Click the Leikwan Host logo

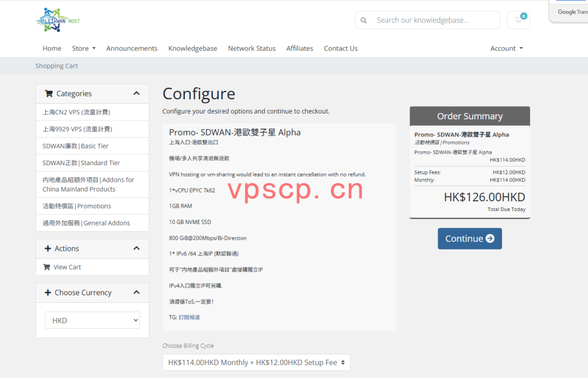pyautogui.click(x=58, y=20)
